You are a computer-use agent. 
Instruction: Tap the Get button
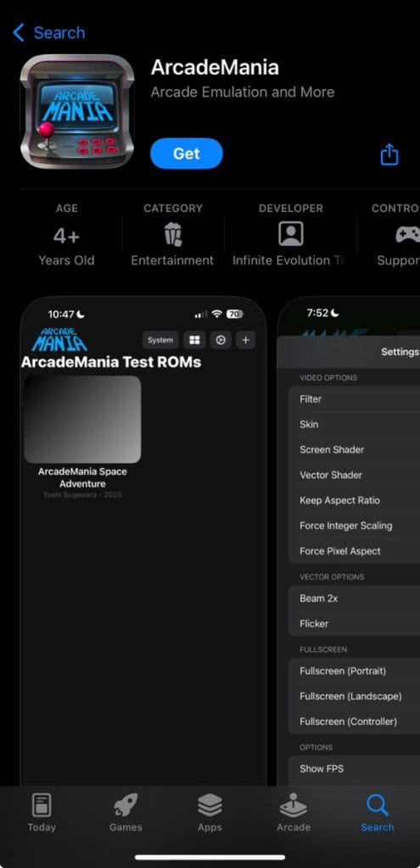click(186, 153)
